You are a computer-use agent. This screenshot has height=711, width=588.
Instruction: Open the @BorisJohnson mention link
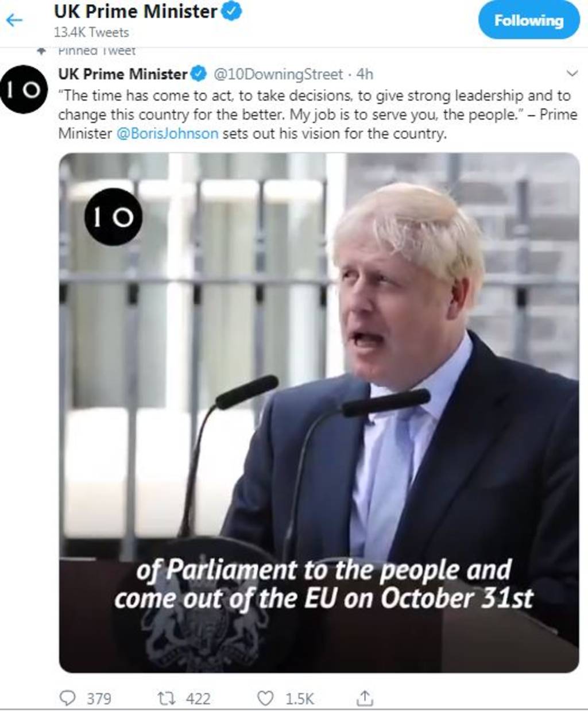coord(167,134)
